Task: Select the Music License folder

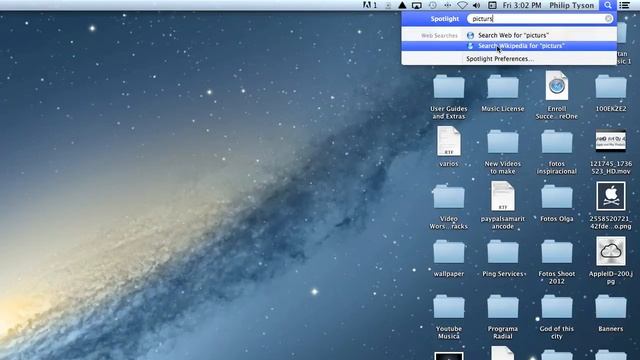Action: tap(502, 87)
